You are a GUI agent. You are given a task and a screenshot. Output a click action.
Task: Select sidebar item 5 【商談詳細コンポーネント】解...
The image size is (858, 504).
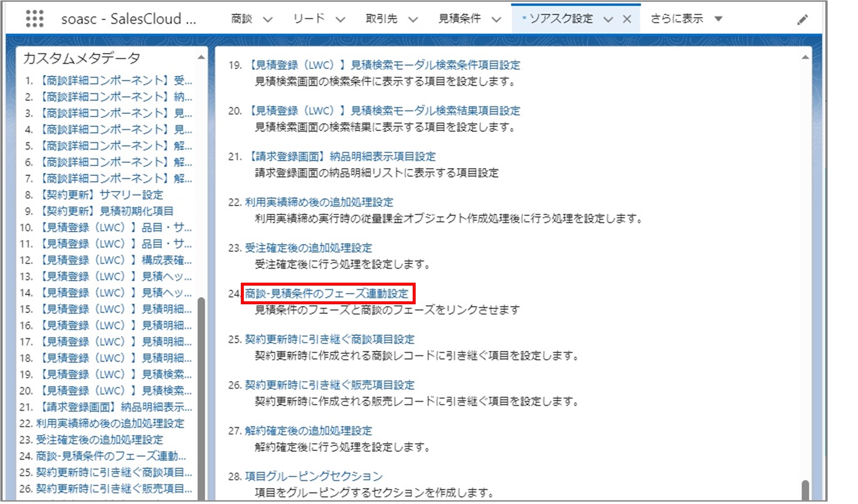point(114,146)
